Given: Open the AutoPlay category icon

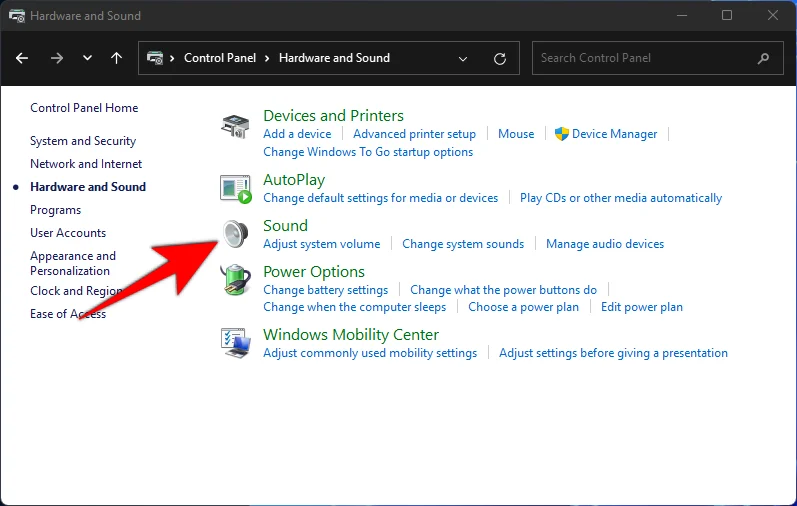Looking at the screenshot, I should point(235,188).
